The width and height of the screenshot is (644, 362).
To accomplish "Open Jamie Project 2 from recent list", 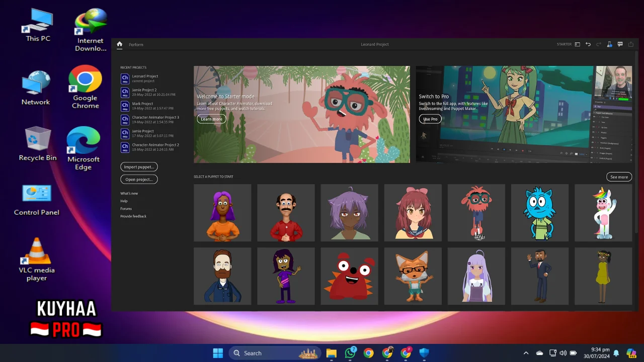I will click(x=148, y=92).
